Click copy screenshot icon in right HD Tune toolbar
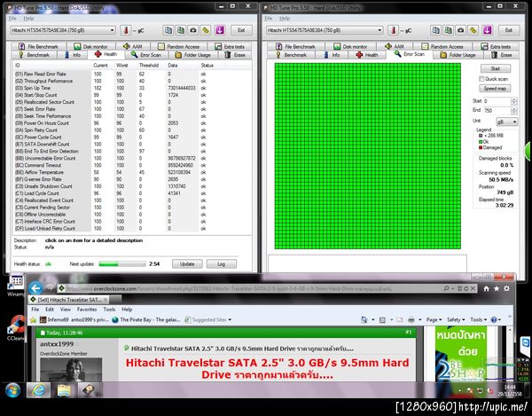The height and width of the screenshot is (416, 532). [448, 30]
